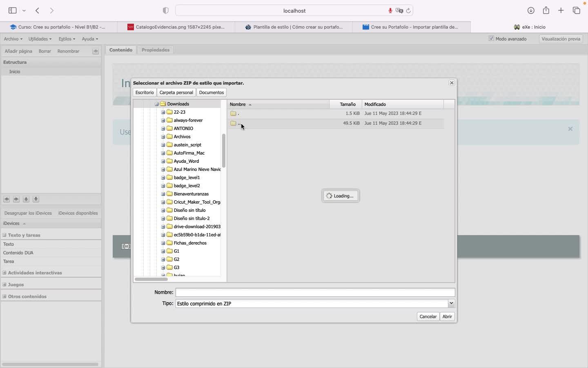Collapse the Estructura panel with the arrow icon
The height and width of the screenshot is (368, 588).
[96, 51]
